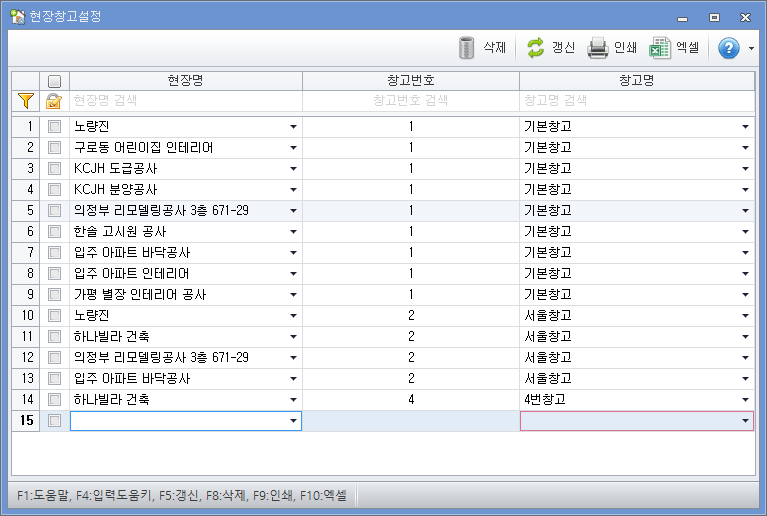
Task: Click the 창고명 검색 filter field
Action: 636,101
